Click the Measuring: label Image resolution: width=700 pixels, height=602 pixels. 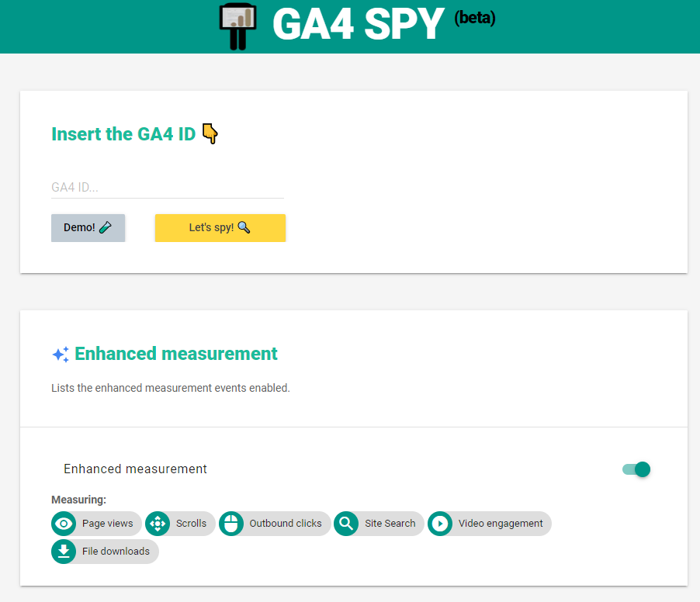tap(78, 500)
